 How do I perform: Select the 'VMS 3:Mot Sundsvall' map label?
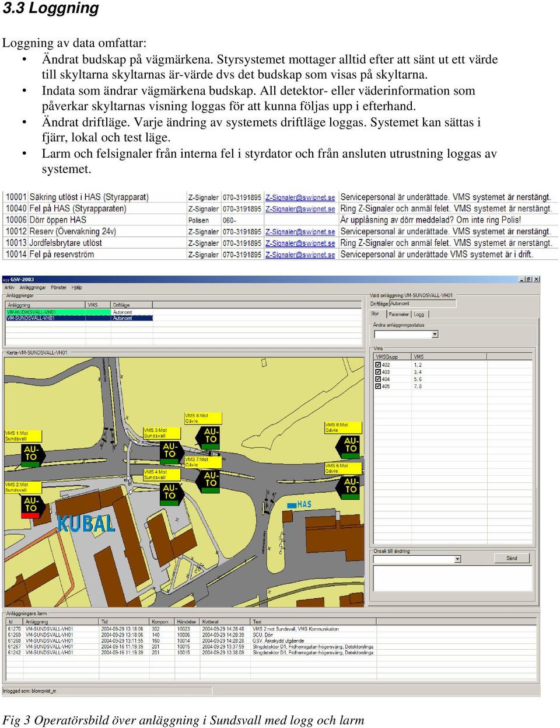click(x=162, y=433)
